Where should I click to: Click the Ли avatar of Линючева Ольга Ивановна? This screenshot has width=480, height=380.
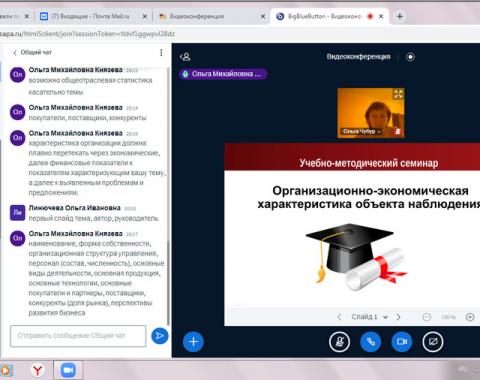pyautogui.click(x=17, y=213)
